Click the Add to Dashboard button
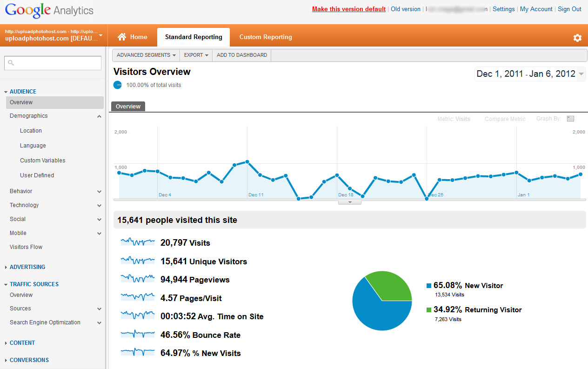The height and width of the screenshot is (369, 588). click(242, 55)
